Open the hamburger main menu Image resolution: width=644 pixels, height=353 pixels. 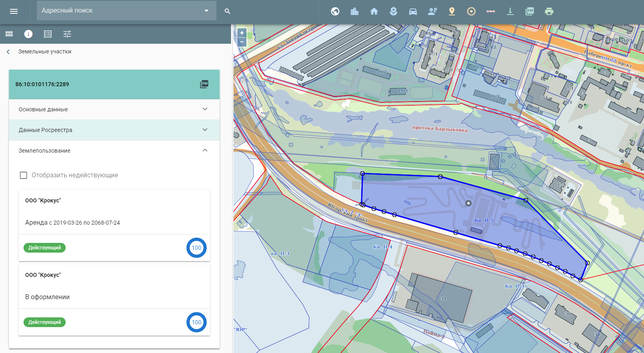[x=14, y=11]
